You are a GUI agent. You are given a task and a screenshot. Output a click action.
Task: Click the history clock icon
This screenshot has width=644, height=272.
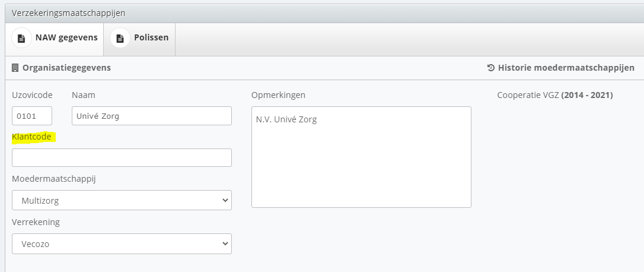tap(491, 68)
